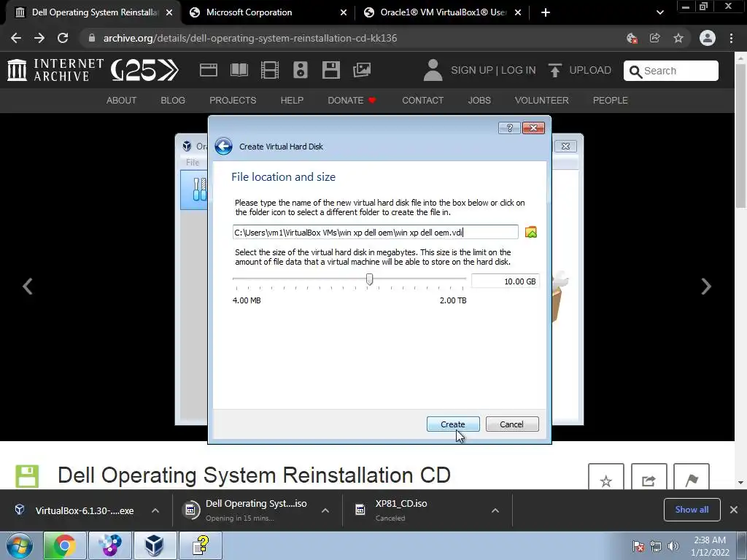Switch to the Oracle VM VirtualBox User tab
The image size is (747, 560).
[443, 12]
